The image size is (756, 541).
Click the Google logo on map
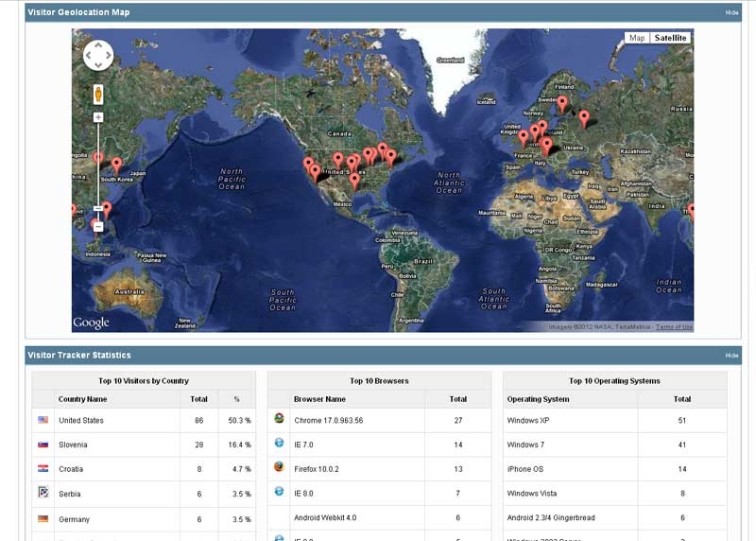(x=91, y=323)
